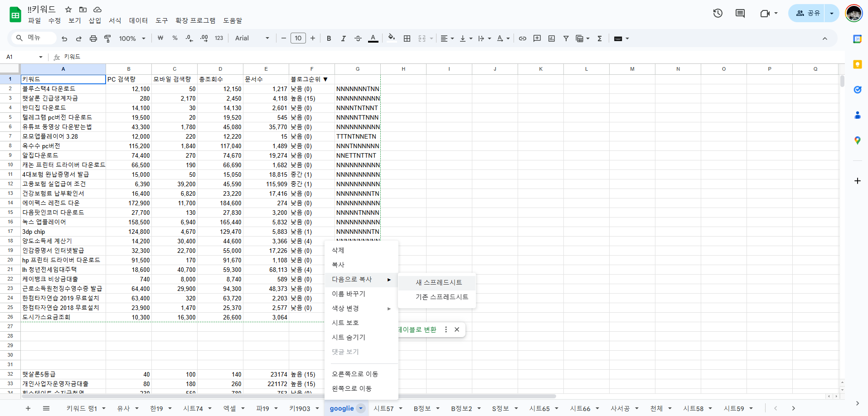Open the text color picker
This screenshot has height=416, width=868.
click(x=373, y=39)
